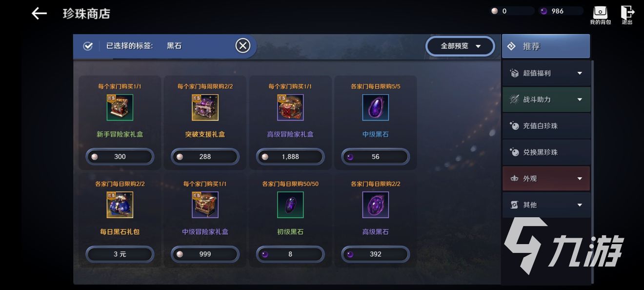This screenshot has height=290, width=644.
Task: Expand the 超值福利 category
Action: pyautogui.click(x=546, y=73)
